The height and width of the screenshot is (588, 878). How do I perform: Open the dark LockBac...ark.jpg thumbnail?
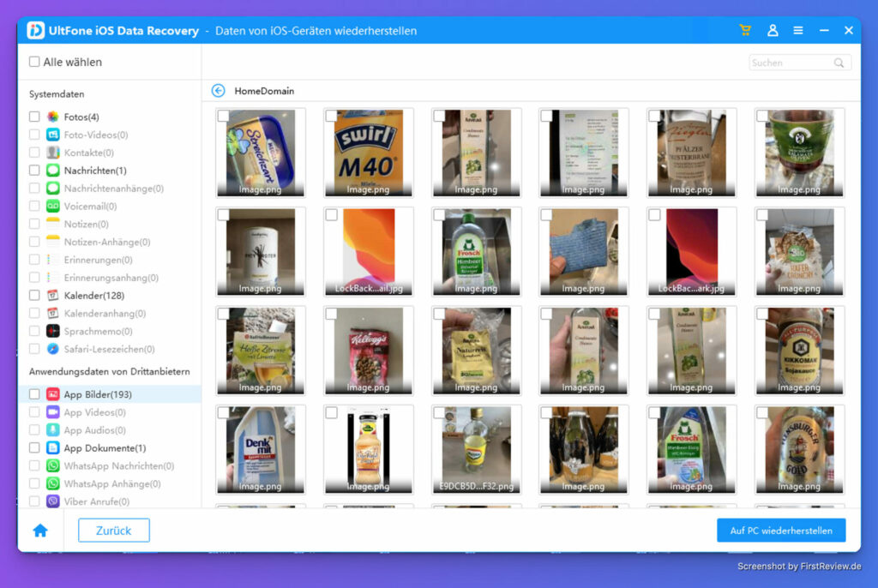click(692, 252)
